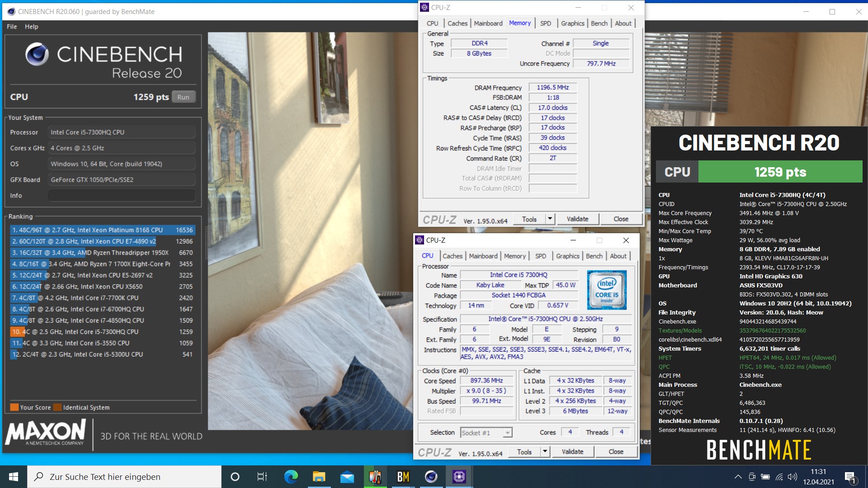Click the green 1259 pts BenchMate score bar
868x488 pixels.
780,172
